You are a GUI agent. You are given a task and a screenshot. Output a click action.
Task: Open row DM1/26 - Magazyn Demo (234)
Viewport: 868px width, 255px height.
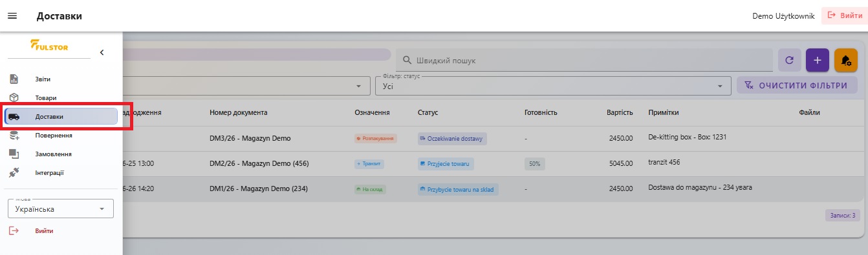click(x=259, y=189)
